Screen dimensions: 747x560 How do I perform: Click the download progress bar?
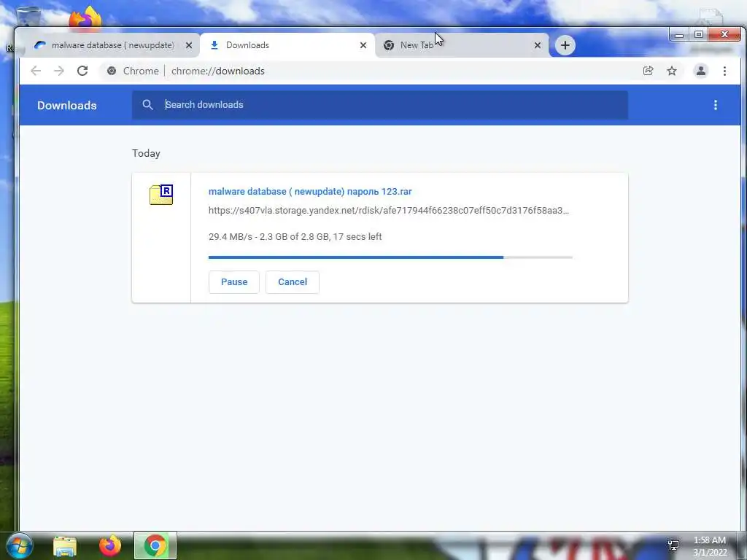click(390, 257)
